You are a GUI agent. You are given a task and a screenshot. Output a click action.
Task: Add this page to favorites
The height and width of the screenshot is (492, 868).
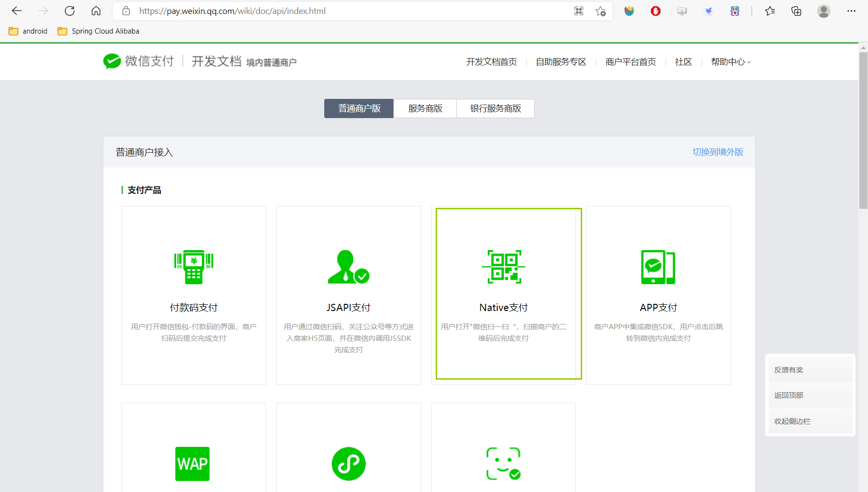click(600, 11)
